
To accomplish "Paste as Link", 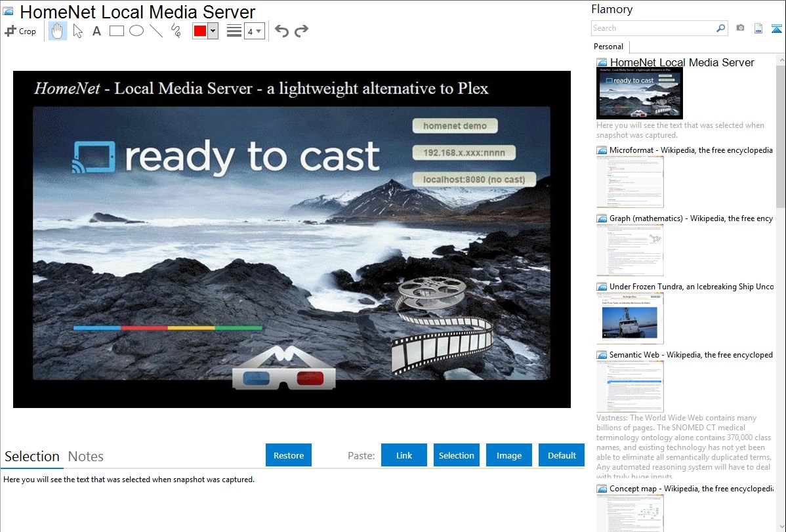I will [x=404, y=455].
